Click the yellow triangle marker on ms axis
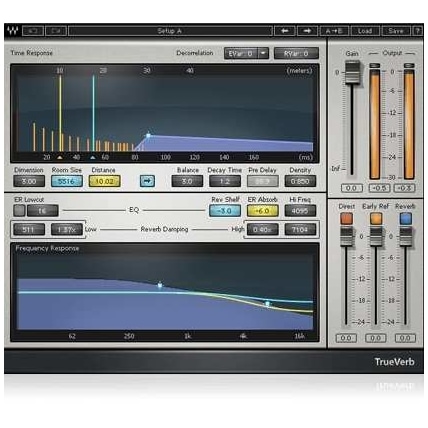428x428 pixels. [60, 157]
